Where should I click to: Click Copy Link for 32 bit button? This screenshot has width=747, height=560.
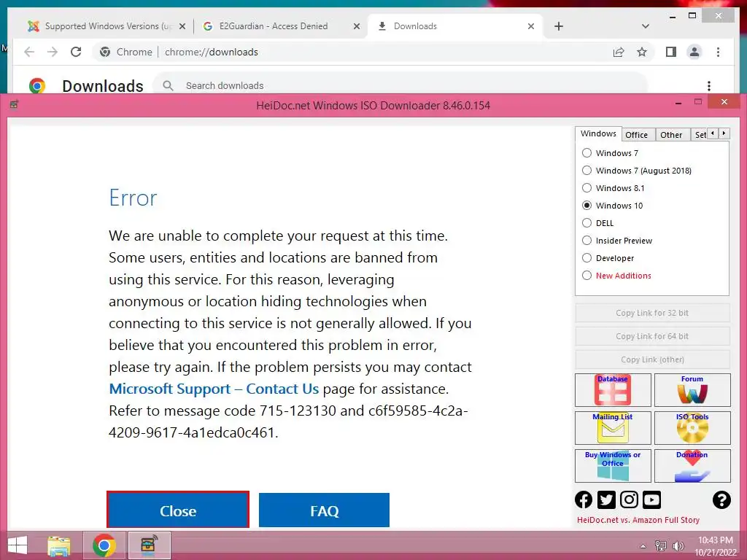[652, 313]
